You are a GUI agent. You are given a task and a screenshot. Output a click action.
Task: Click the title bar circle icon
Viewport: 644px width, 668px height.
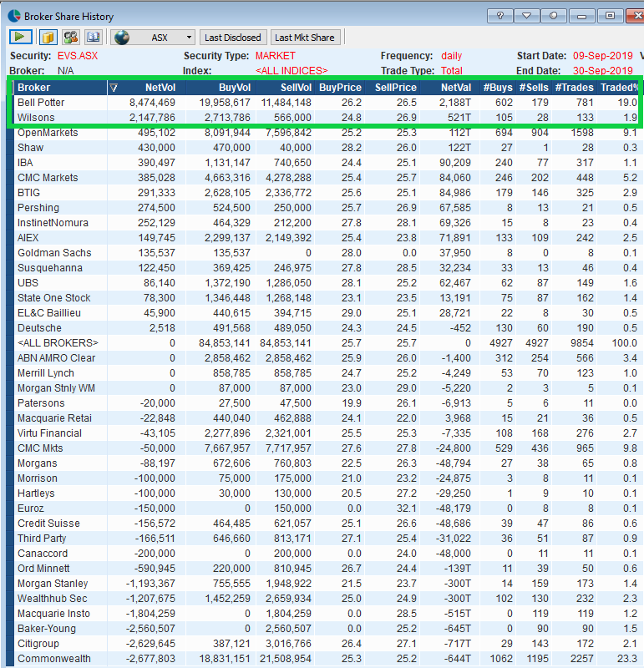553,16
